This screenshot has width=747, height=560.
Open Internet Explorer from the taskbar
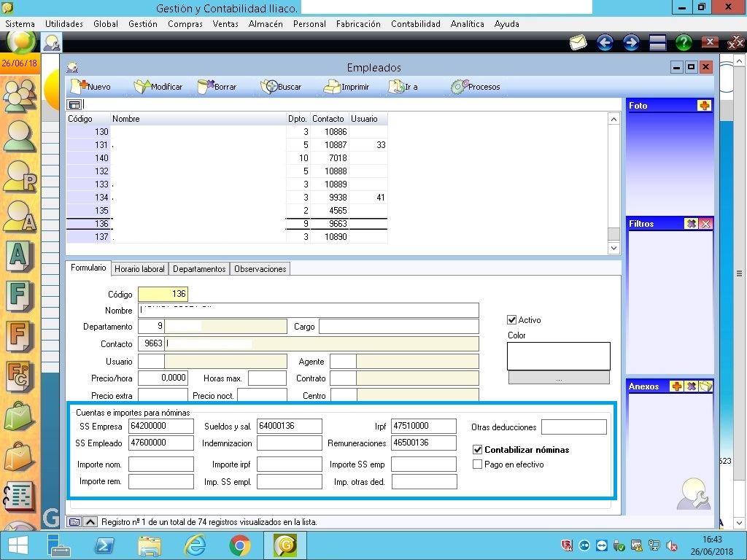point(196,545)
